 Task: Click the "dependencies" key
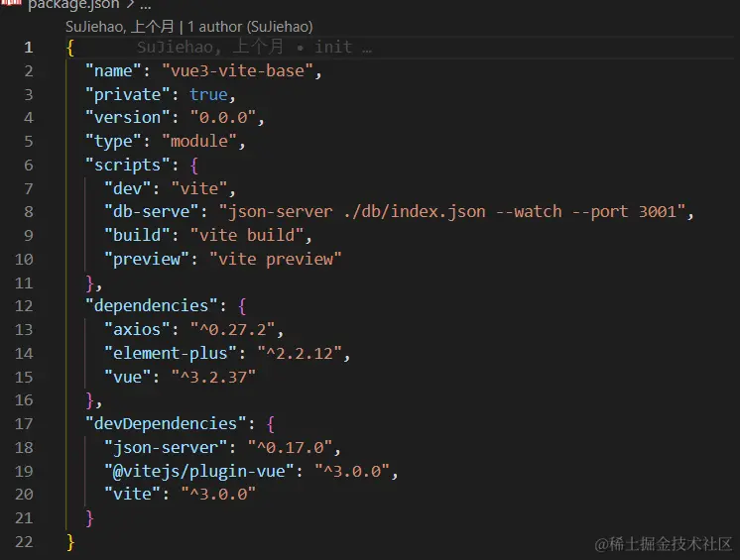151,306
